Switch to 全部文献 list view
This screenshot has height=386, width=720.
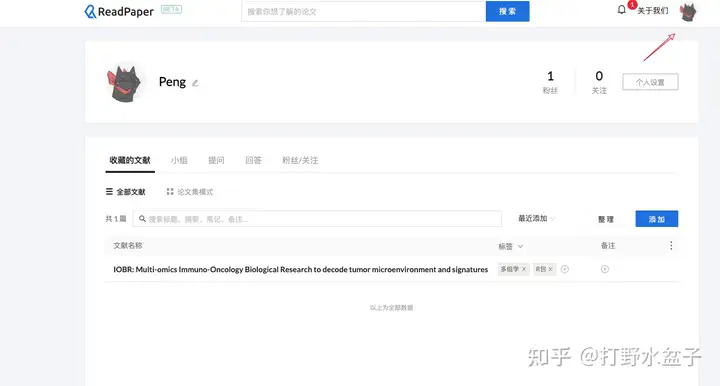click(125, 192)
